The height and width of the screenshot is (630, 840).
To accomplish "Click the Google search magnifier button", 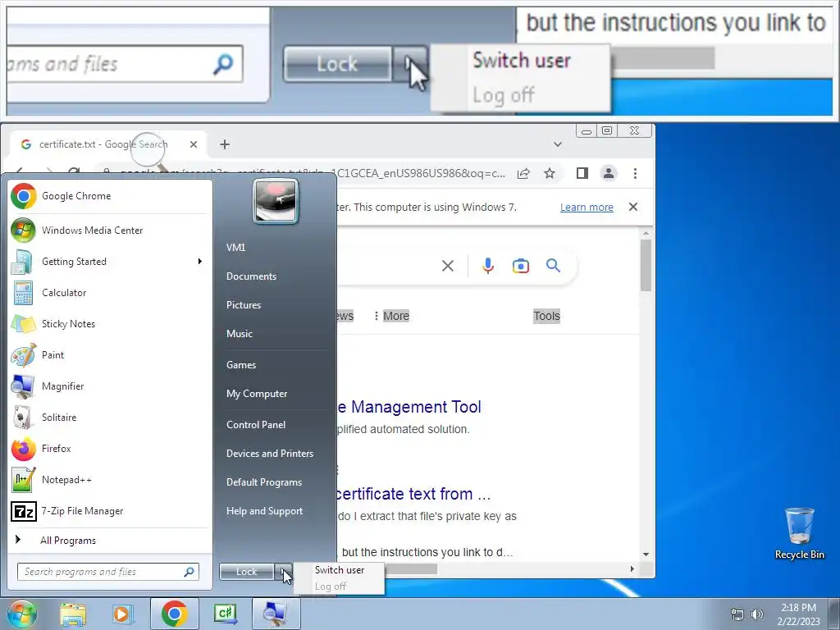I will tap(554, 266).
